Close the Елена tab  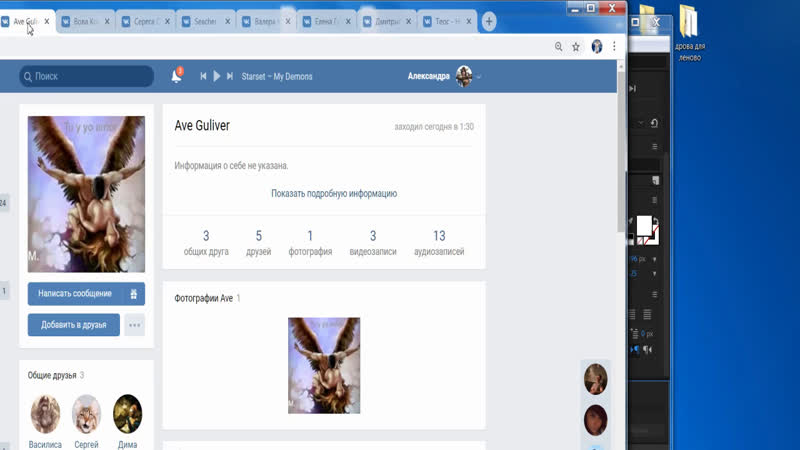tap(348, 21)
